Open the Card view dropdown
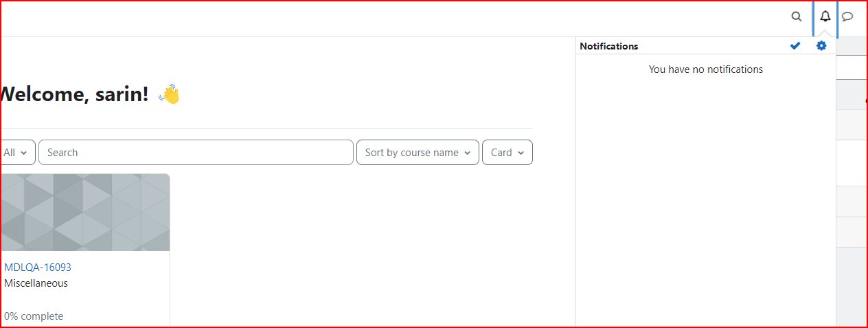Image resolution: width=868 pixels, height=328 pixels. point(507,153)
